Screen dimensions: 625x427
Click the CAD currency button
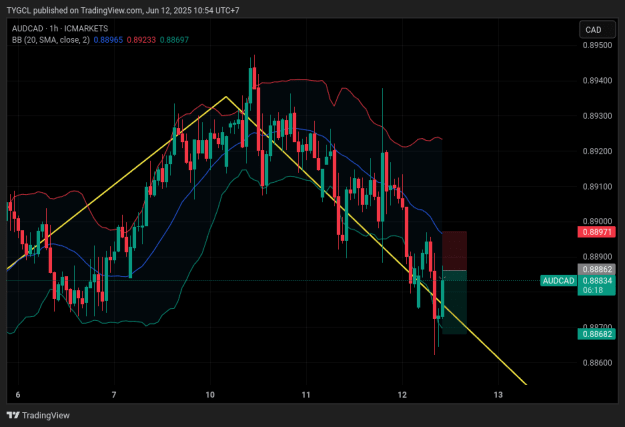[597, 30]
